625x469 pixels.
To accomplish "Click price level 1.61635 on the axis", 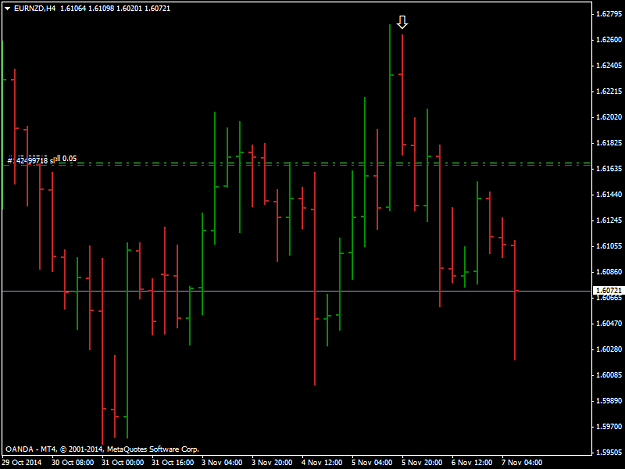I will click(609, 169).
